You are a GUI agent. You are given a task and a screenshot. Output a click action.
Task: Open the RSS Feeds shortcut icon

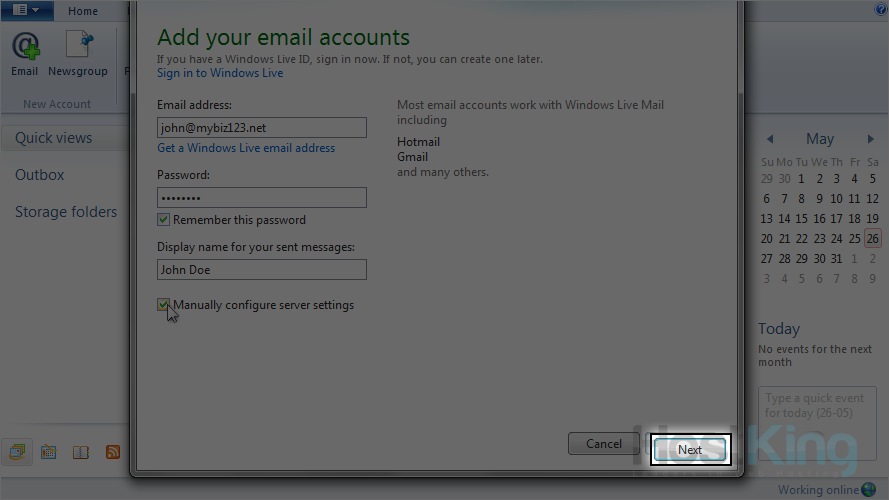113,452
